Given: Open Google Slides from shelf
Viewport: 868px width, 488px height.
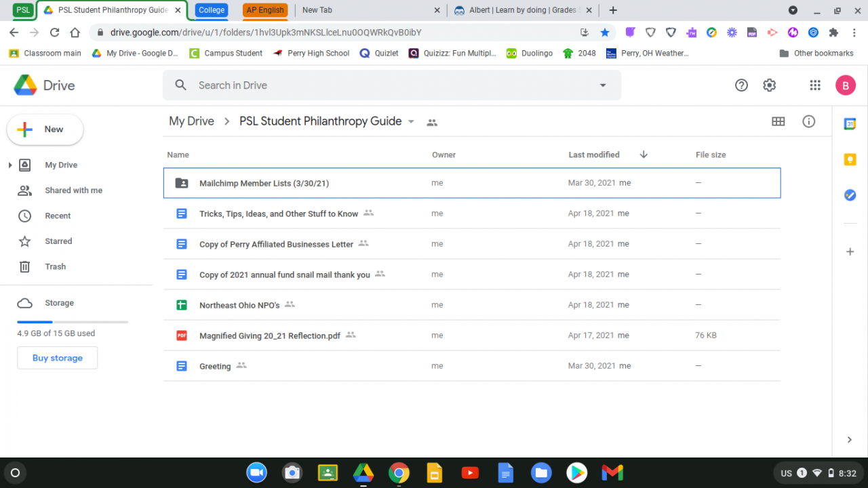Looking at the screenshot, I should [434, 473].
